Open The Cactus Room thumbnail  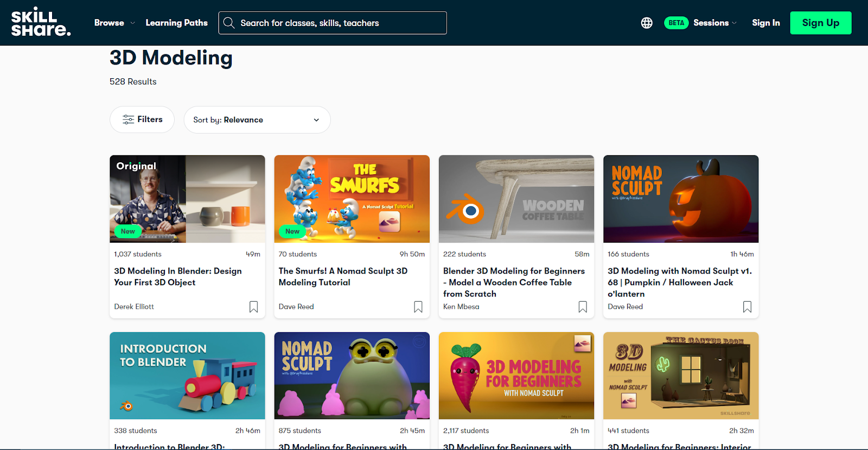click(x=681, y=376)
